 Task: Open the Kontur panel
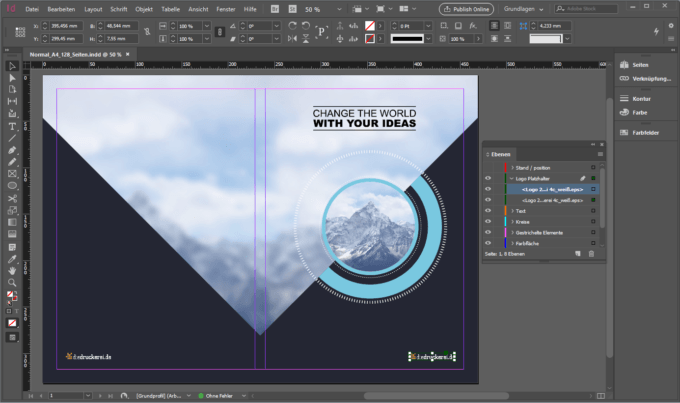635,99
